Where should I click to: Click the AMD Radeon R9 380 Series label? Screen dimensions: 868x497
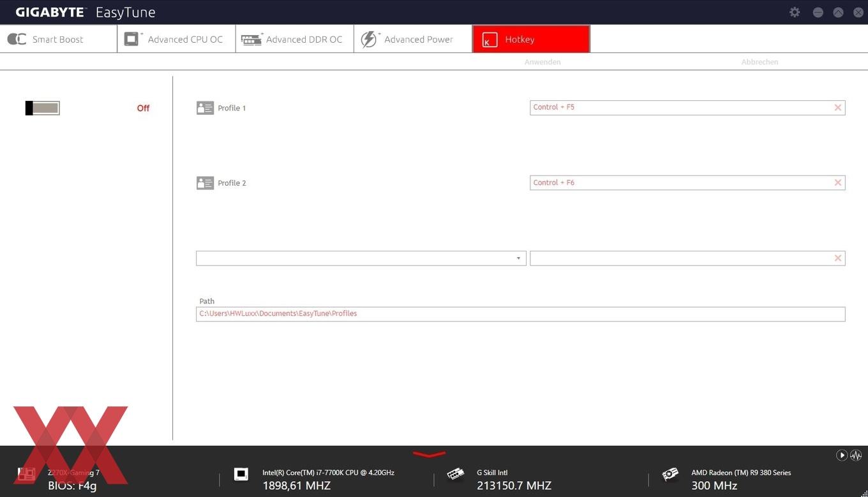741,473
